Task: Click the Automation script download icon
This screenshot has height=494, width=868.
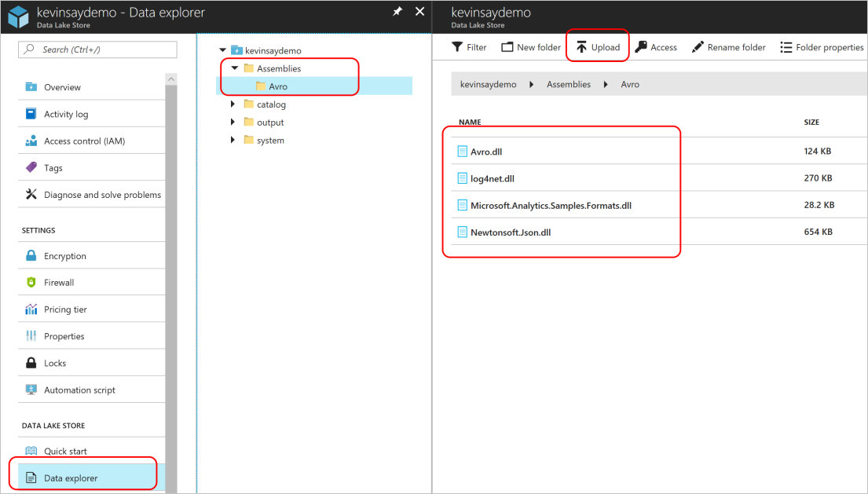Action: pyautogui.click(x=31, y=390)
